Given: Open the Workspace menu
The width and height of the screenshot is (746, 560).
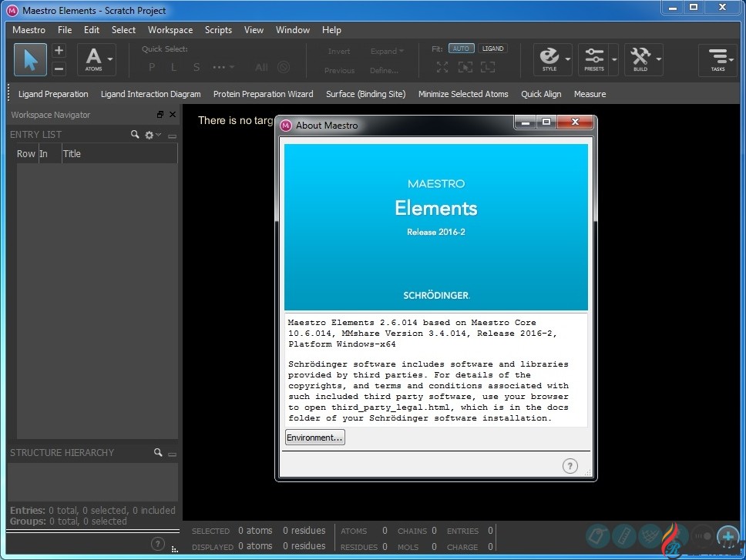Looking at the screenshot, I should tap(170, 30).
